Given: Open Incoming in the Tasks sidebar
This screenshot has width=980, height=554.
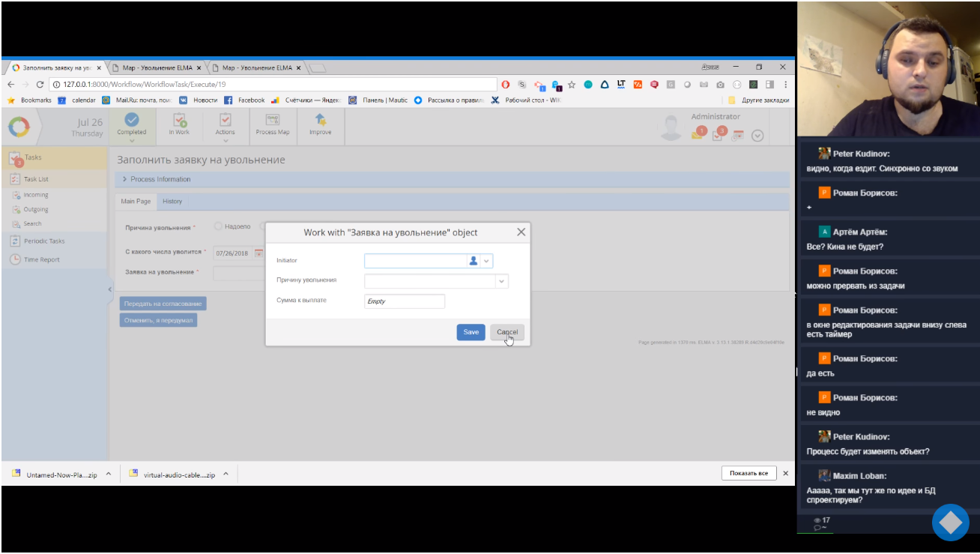Looking at the screenshot, I should [x=35, y=195].
